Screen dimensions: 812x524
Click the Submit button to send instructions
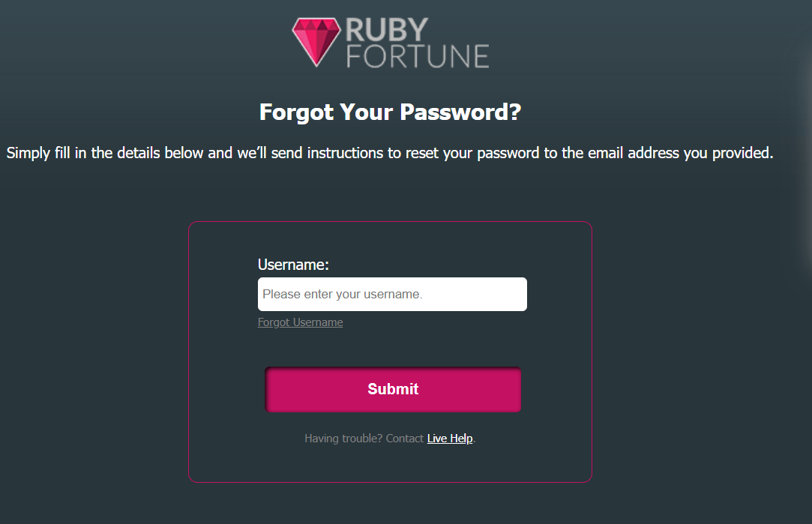pyautogui.click(x=392, y=389)
